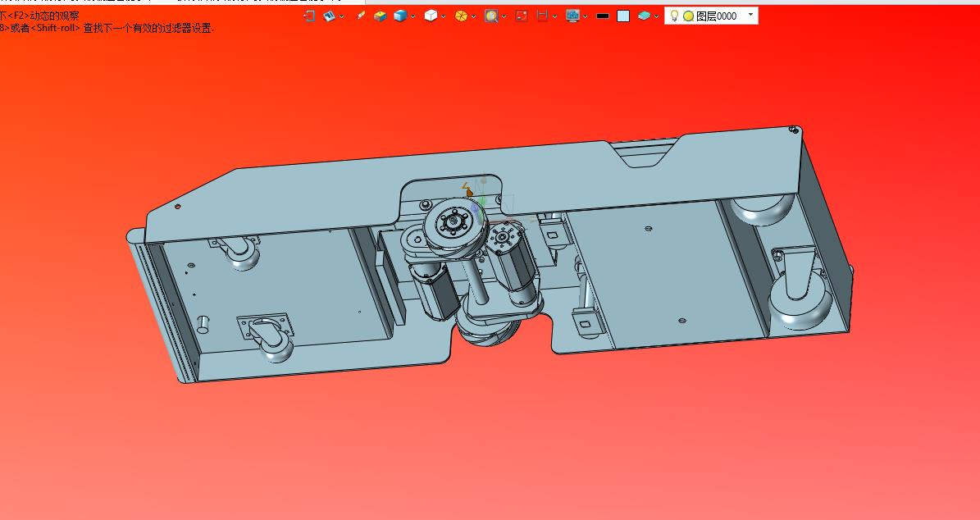Viewport: 980px width, 520px height.
Task: Expand the measurement icon dropdown arrow
Action: [554, 17]
